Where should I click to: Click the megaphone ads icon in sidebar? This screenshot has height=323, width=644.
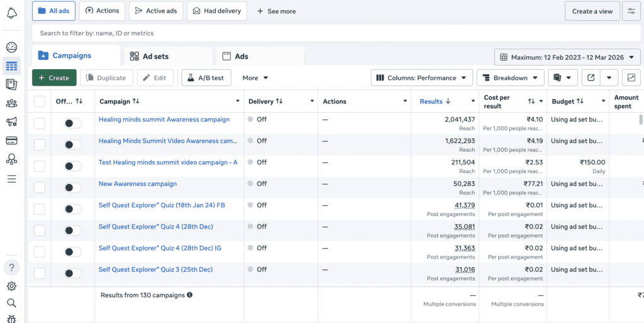[x=11, y=122]
